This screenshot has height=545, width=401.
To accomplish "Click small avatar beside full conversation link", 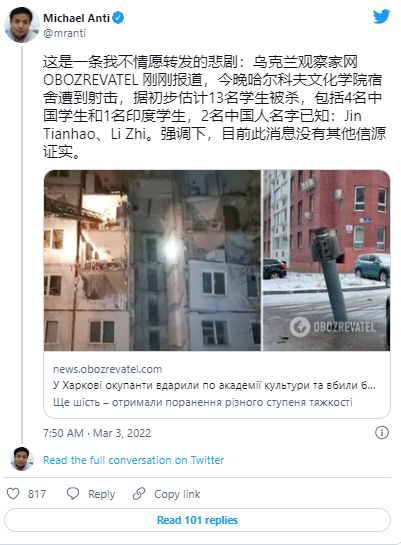I will [22, 459].
